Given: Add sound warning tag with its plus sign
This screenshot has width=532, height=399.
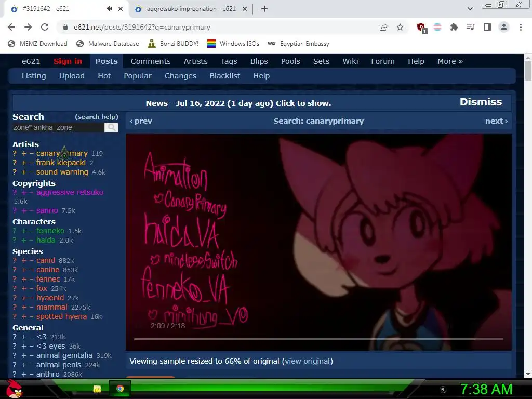Looking at the screenshot, I should (24, 172).
